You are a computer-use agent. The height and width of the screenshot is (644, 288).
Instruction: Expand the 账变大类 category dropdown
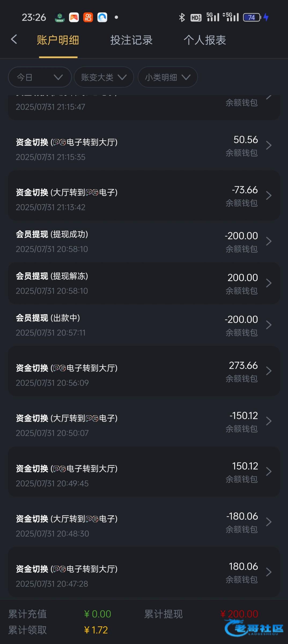pos(104,77)
